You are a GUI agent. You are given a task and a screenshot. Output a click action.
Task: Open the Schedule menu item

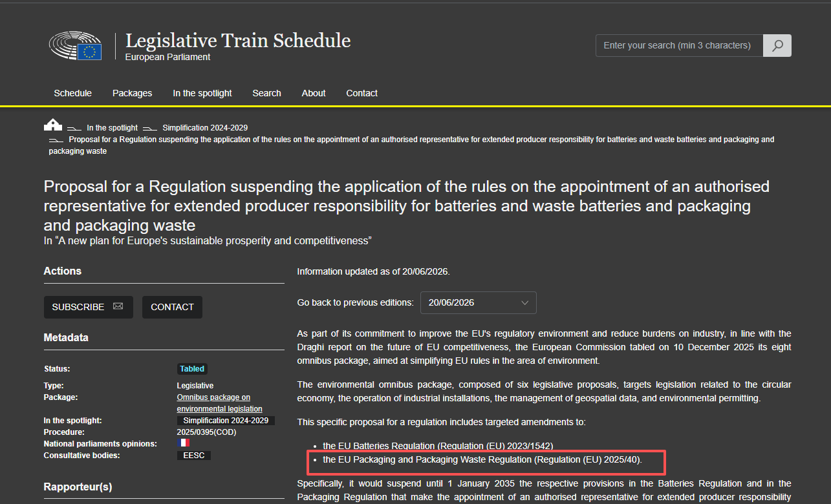[73, 93]
